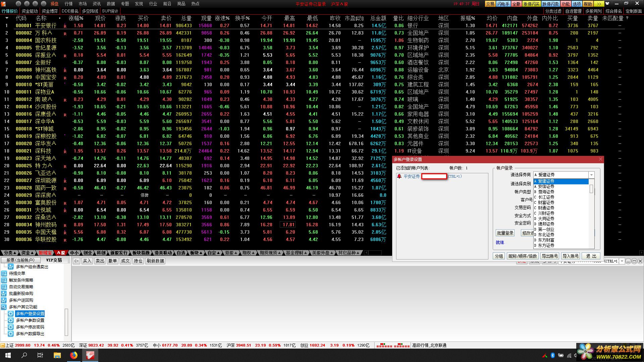Open the 资讯 menu
Image resolution: width=644 pixels, height=362 pixels.
pyautogui.click(x=97, y=4)
